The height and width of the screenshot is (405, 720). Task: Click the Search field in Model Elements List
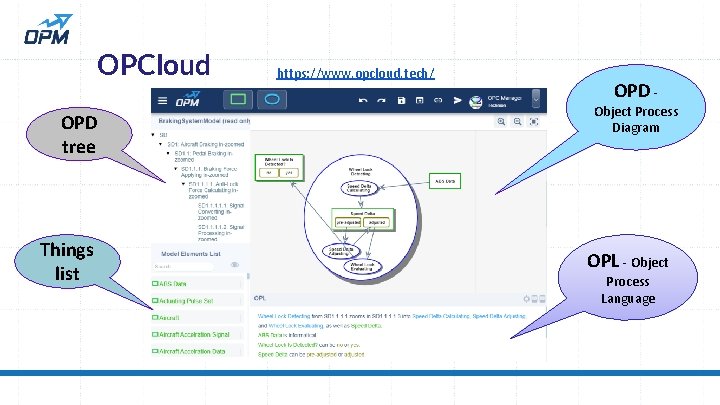(184, 266)
